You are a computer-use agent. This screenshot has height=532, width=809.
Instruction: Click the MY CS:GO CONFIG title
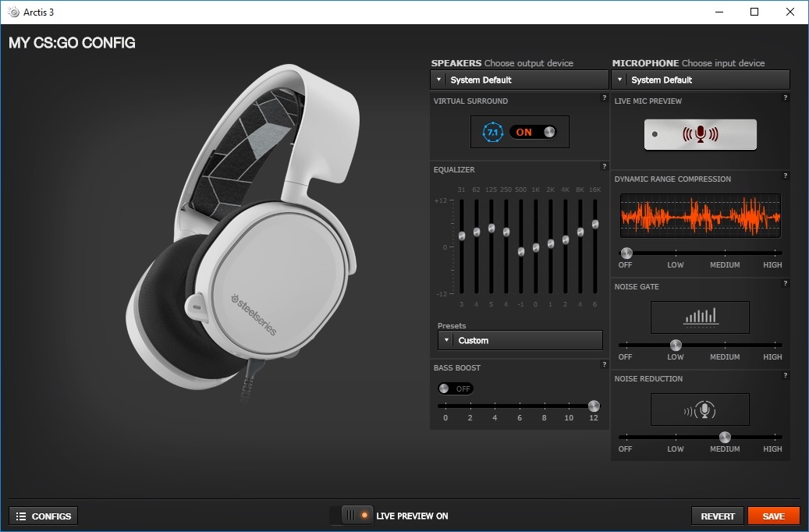click(72, 43)
